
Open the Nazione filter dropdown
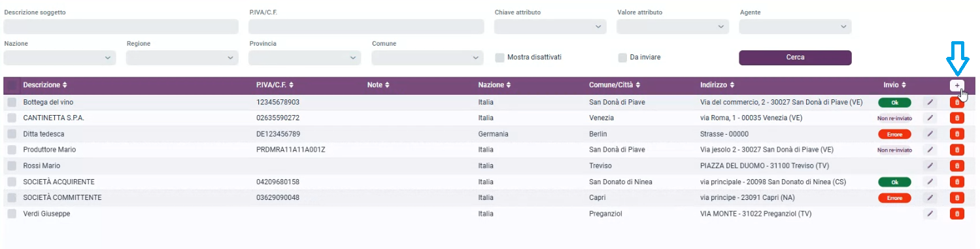pos(59,58)
